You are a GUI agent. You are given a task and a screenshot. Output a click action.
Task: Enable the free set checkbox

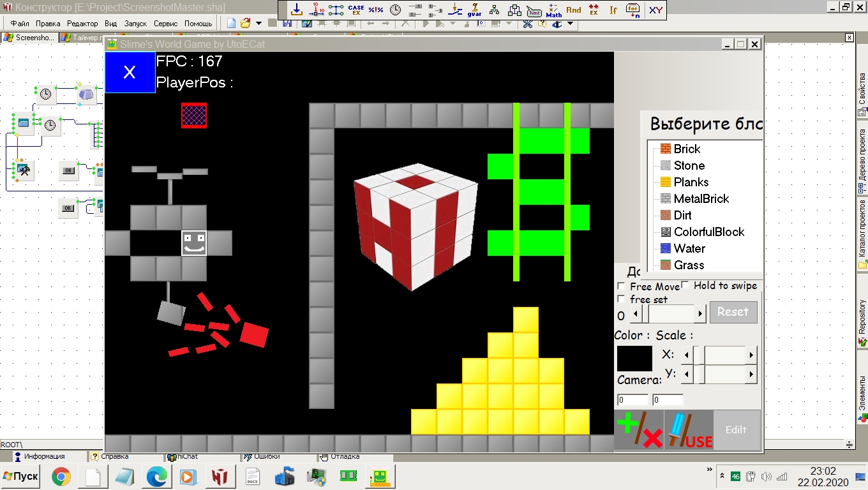point(621,299)
